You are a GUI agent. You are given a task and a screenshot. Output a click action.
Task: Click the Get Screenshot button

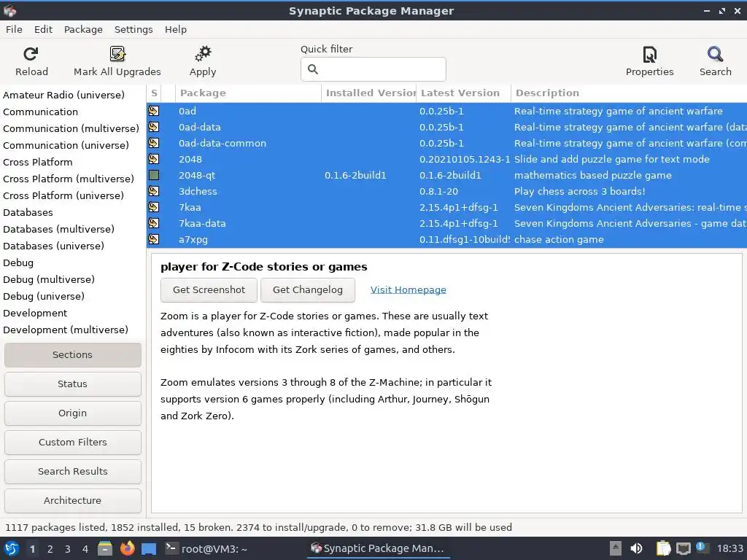pos(209,290)
